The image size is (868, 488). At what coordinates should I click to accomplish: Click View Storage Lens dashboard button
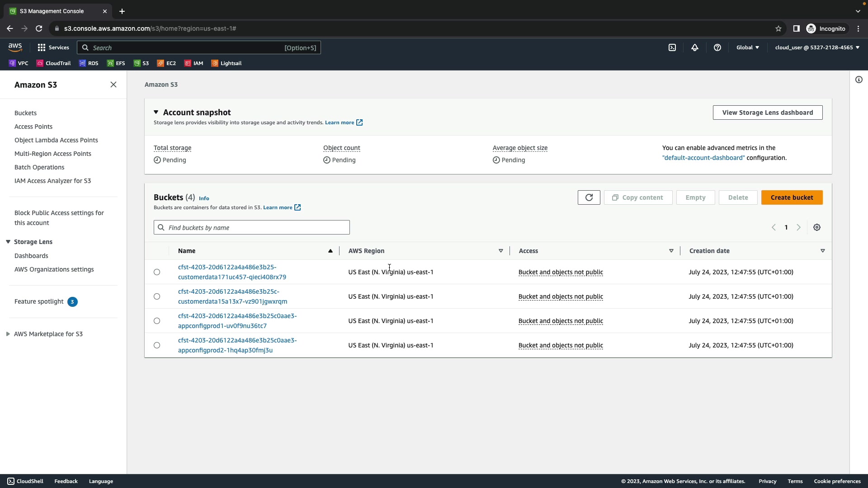click(x=767, y=113)
